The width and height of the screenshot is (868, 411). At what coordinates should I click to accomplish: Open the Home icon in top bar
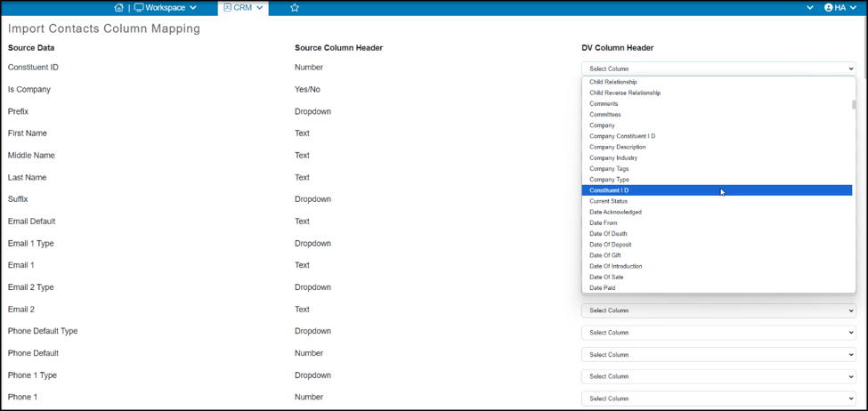click(118, 8)
